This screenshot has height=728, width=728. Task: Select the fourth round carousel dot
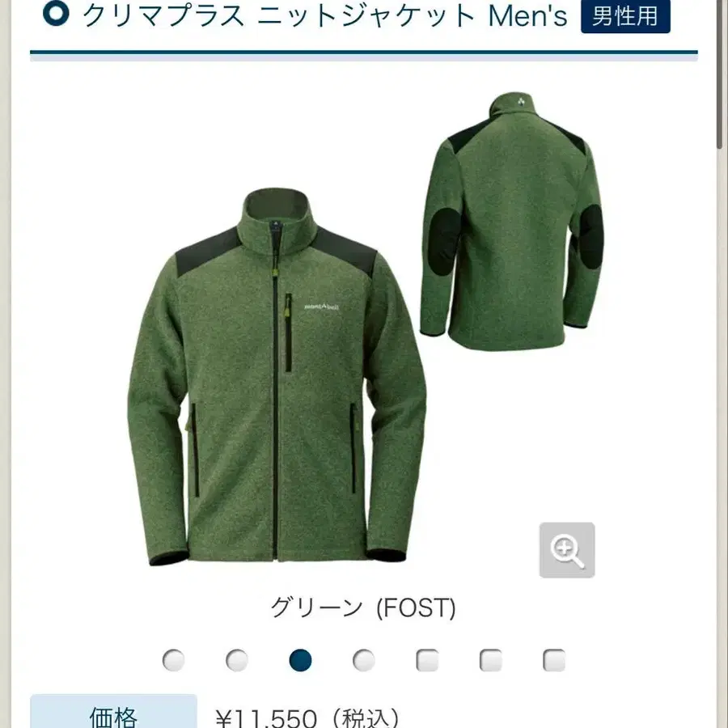363,660
